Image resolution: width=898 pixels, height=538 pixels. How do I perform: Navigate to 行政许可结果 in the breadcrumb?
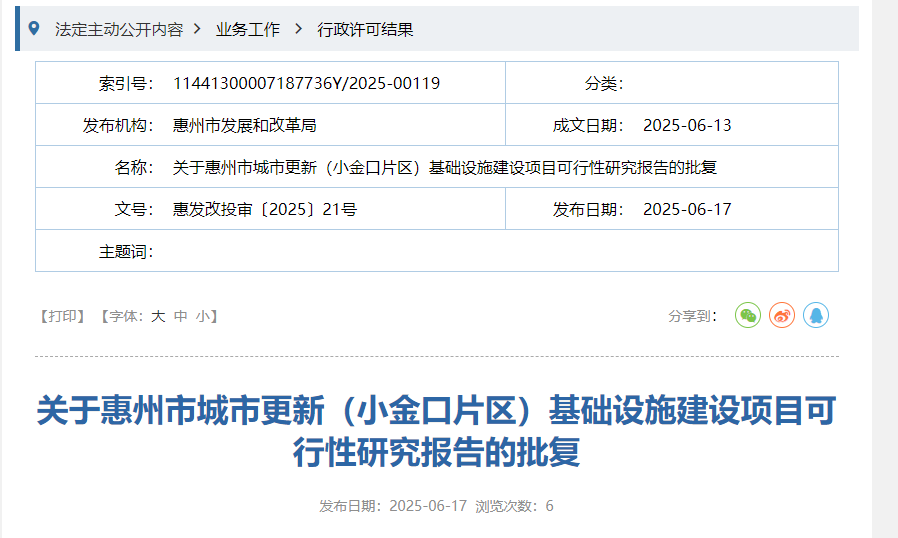(x=365, y=29)
